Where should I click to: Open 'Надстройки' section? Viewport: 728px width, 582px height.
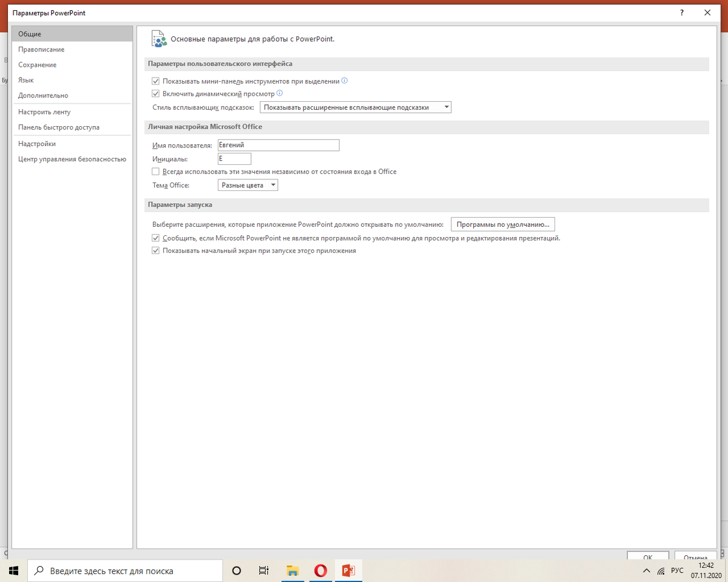coord(72,144)
